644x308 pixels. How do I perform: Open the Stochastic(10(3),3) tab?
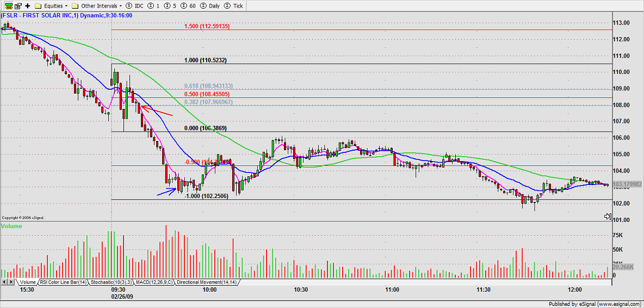[111, 282]
